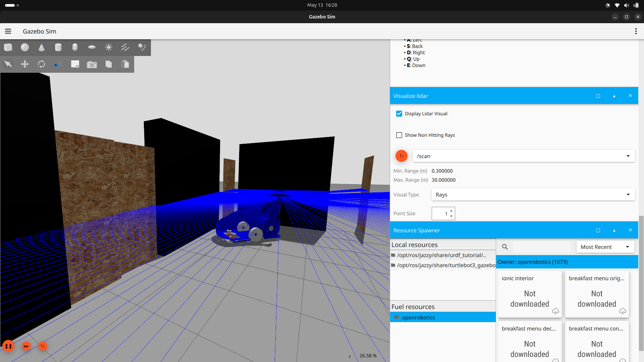Open snap-to-grid settings icon

tap(75, 64)
